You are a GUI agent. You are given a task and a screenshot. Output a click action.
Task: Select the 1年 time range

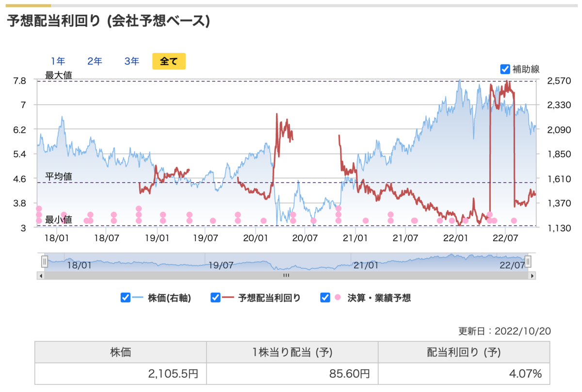pos(58,62)
